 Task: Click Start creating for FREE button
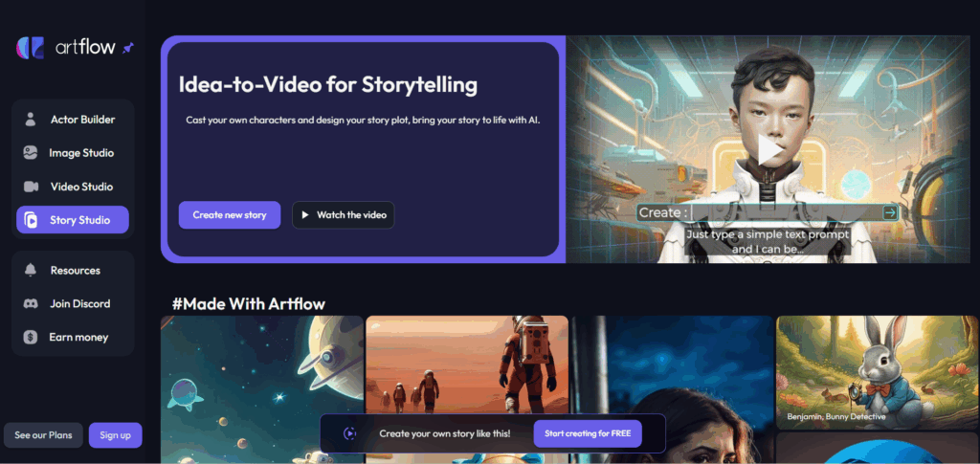(588, 433)
